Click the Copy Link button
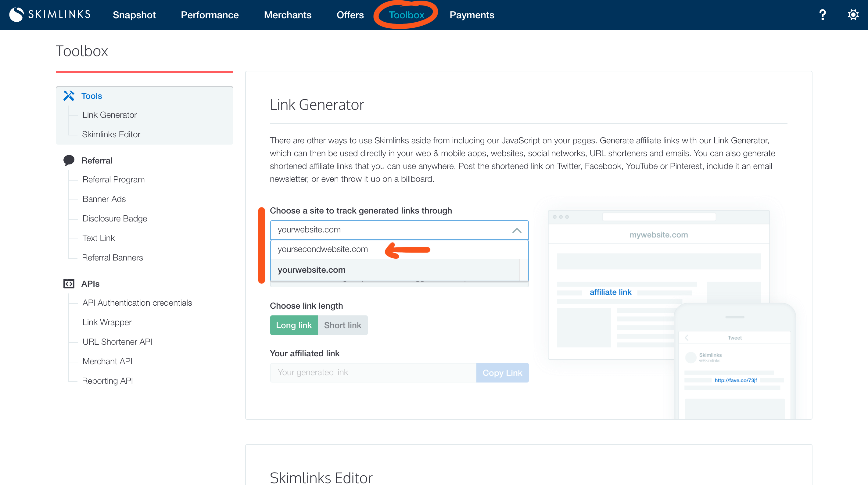Screen dimensions: 868x485 click(502, 373)
